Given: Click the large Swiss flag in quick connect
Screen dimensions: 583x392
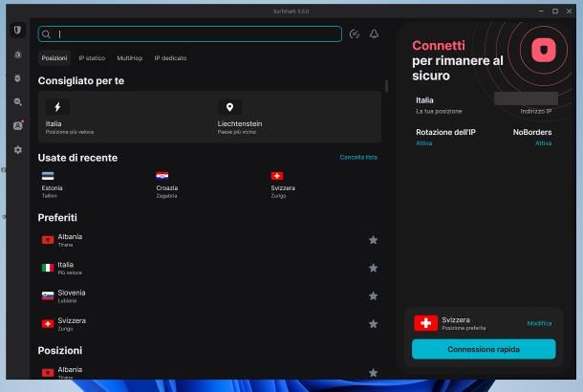Looking at the screenshot, I should [x=425, y=323].
